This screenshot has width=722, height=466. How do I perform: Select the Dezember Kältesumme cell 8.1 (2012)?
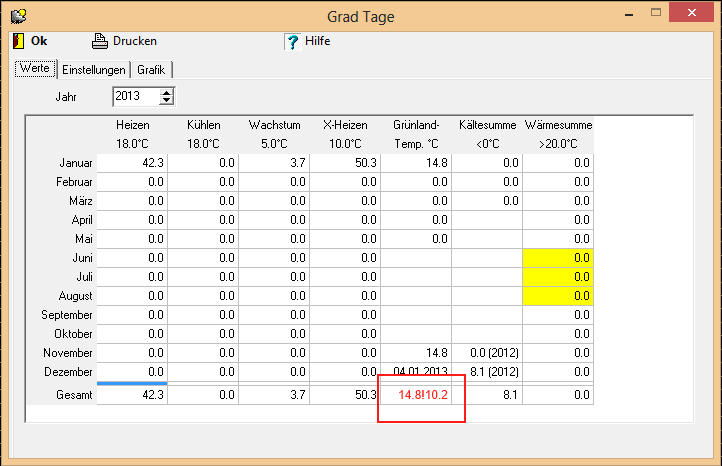point(487,372)
